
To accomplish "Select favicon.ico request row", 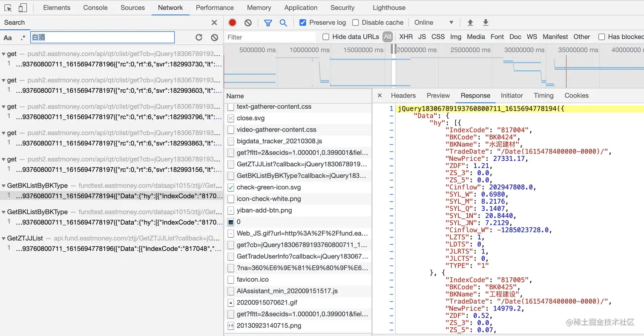I will coord(298,279).
